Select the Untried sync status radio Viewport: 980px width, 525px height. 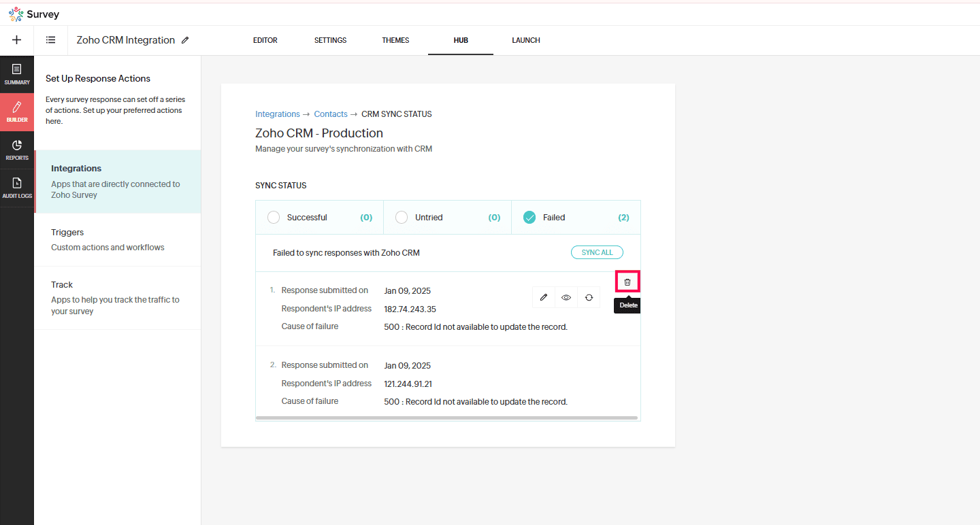pos(402,218)
